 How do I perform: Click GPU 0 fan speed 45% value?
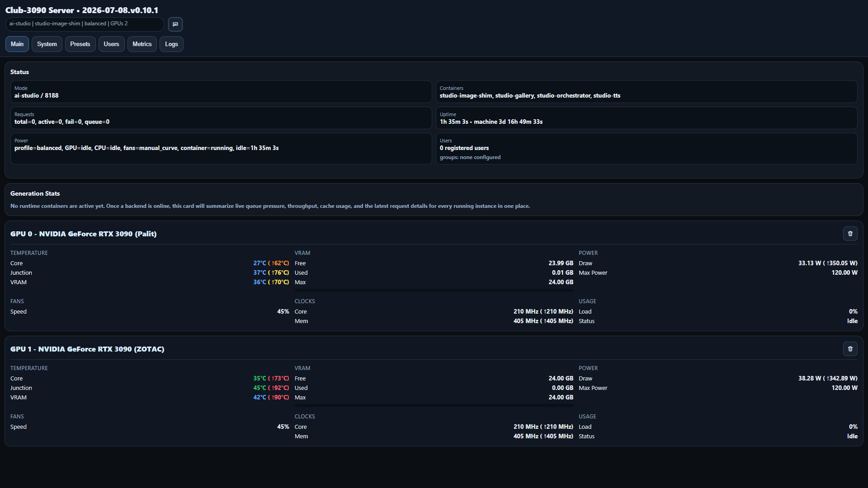[283, 311]
